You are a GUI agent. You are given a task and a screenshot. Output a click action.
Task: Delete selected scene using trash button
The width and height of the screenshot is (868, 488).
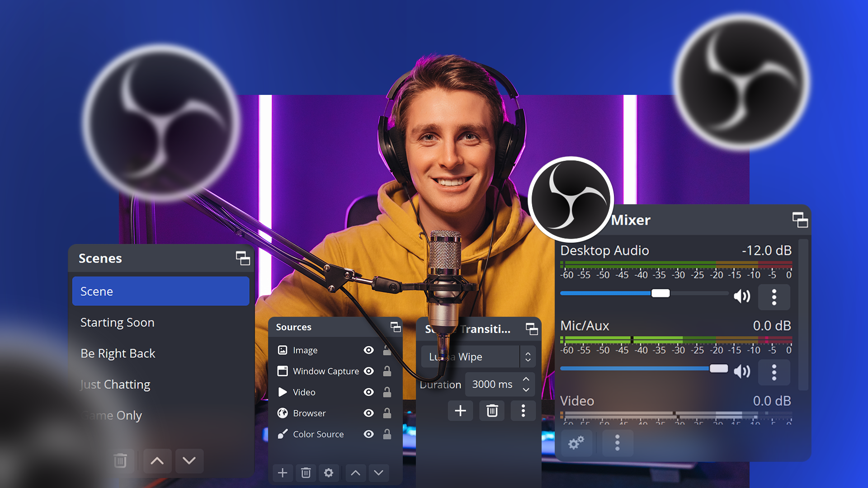pos(121,461)
